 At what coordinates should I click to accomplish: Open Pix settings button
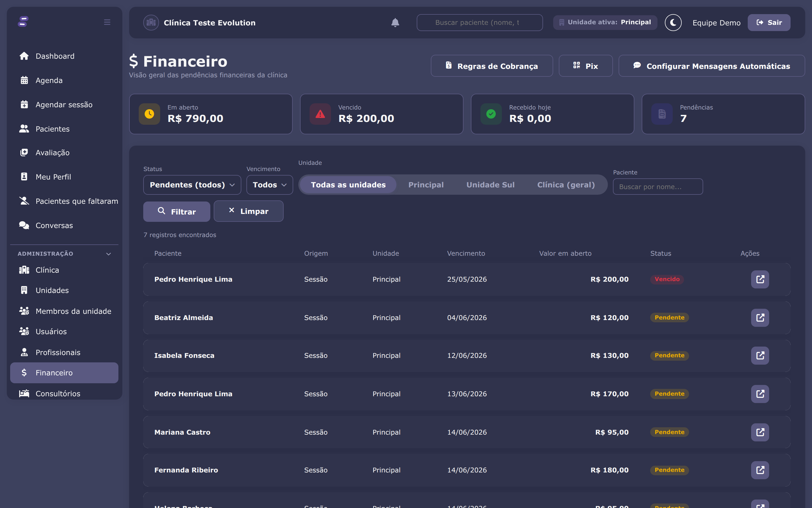(586, 66)
